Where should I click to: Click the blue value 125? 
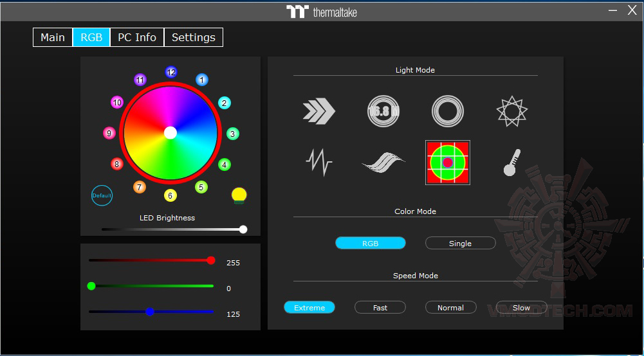(234, 315)
